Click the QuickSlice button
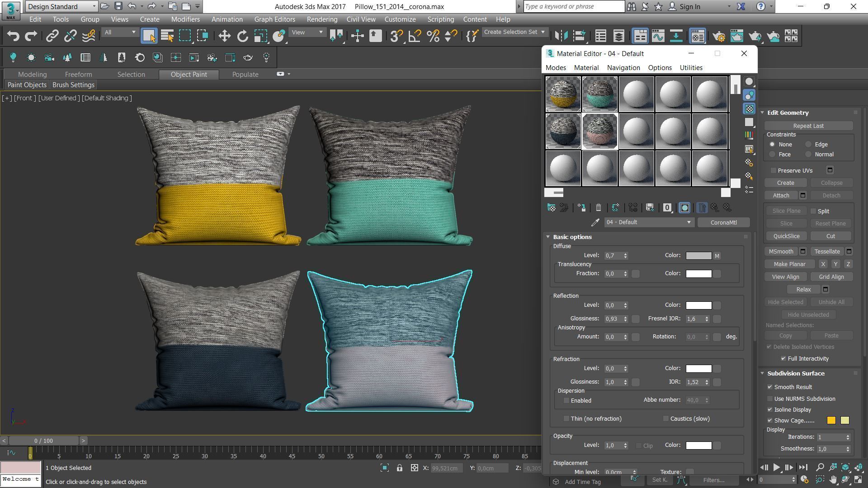The height and width of the screenshot is (488, 868). (786, 236)
